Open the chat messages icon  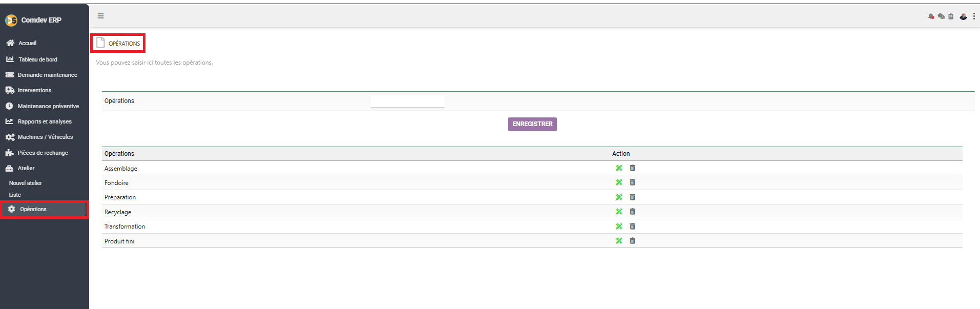[x=941, y=16]
